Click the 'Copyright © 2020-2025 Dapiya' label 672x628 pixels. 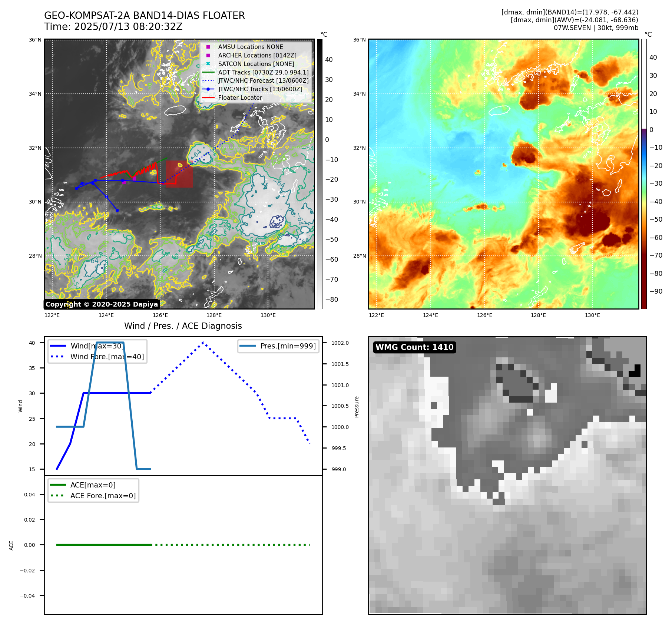[x=102, y=304]
